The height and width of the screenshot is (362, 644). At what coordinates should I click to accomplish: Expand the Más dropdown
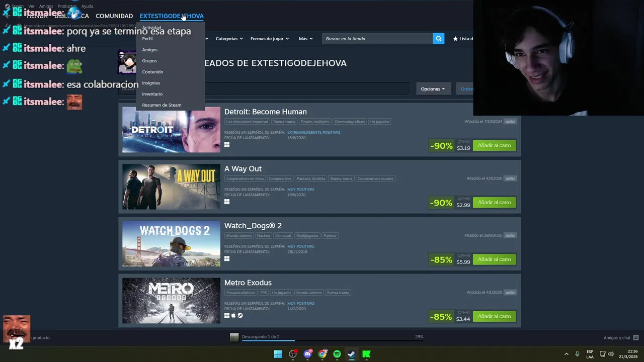coord(305,39)
